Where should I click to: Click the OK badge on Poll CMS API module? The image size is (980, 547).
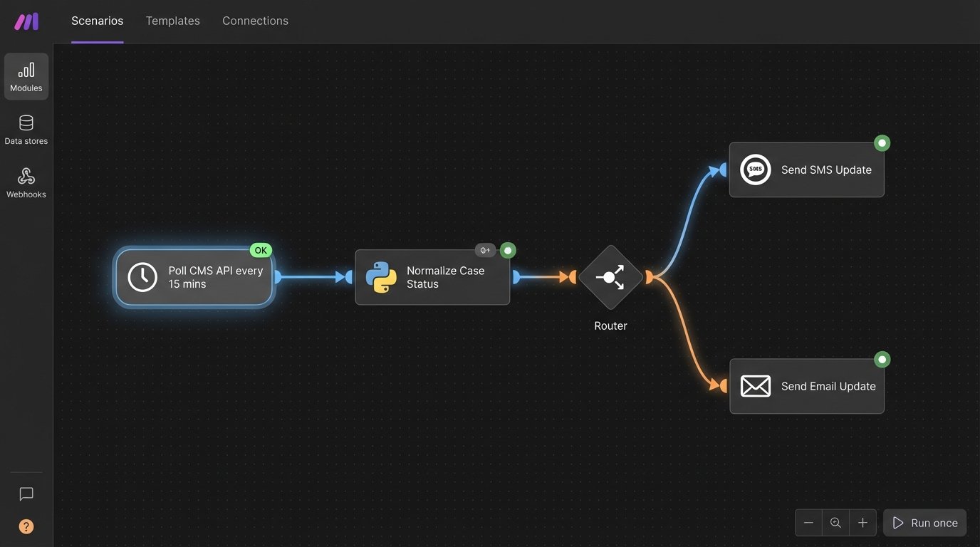[x=260, y=250]
